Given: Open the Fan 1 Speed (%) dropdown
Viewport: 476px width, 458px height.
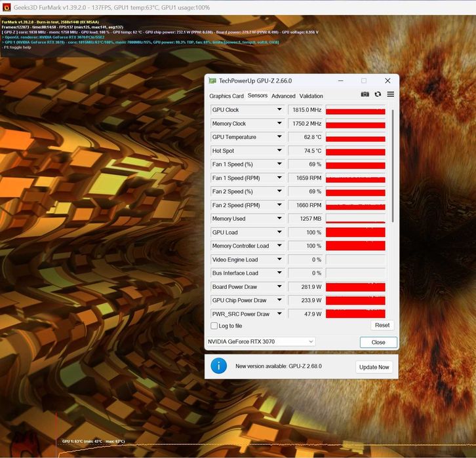Looking at the screenshot, I should (279, 164).
